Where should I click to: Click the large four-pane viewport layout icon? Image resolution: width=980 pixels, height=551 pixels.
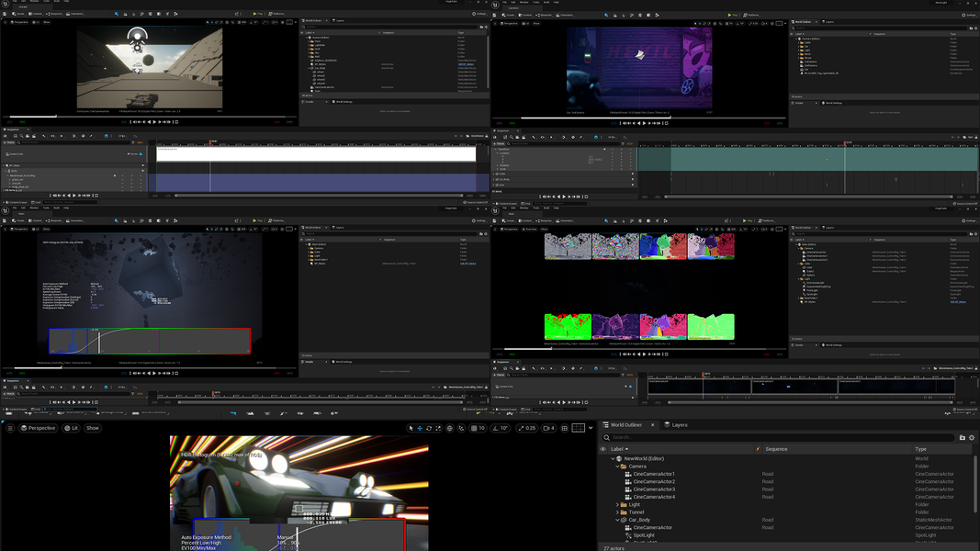[578, 428]
